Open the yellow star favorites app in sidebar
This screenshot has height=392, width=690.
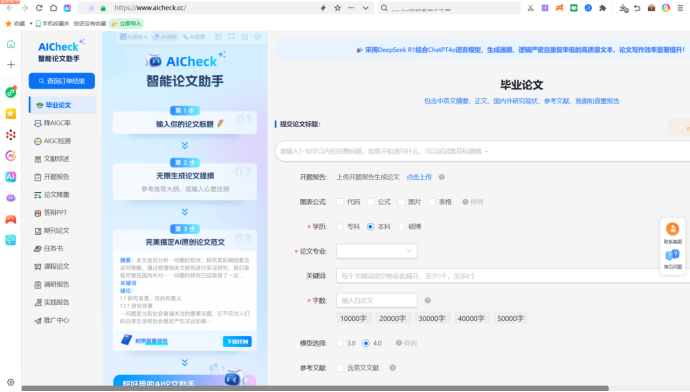point(11,114)
